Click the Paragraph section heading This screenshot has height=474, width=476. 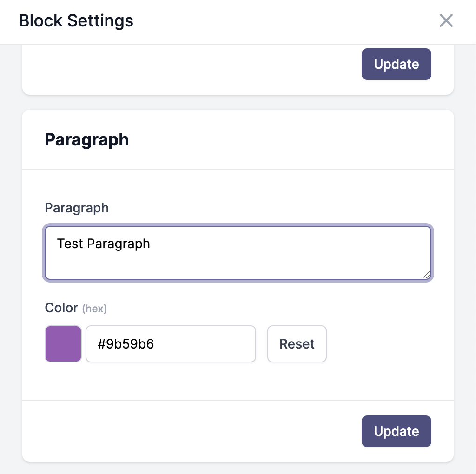point(86,139)
